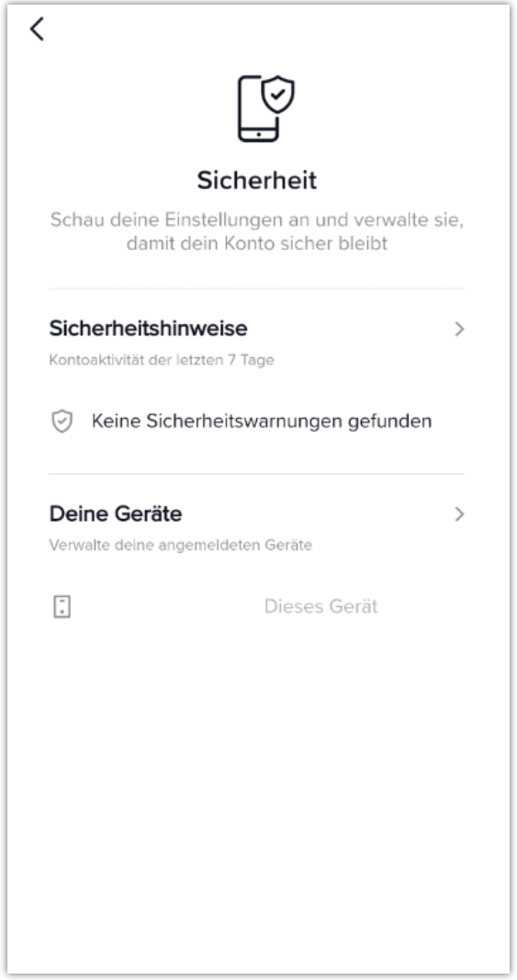This screenshot has width=517, height=980.
Task: Open Sicherheitshinweise via its right chevron
Action: click(459, 329)
